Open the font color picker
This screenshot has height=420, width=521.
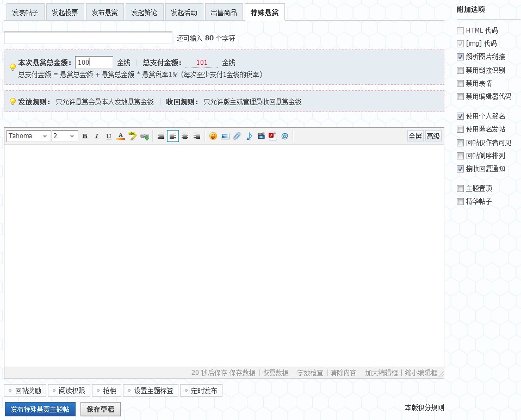coord(121,136)
